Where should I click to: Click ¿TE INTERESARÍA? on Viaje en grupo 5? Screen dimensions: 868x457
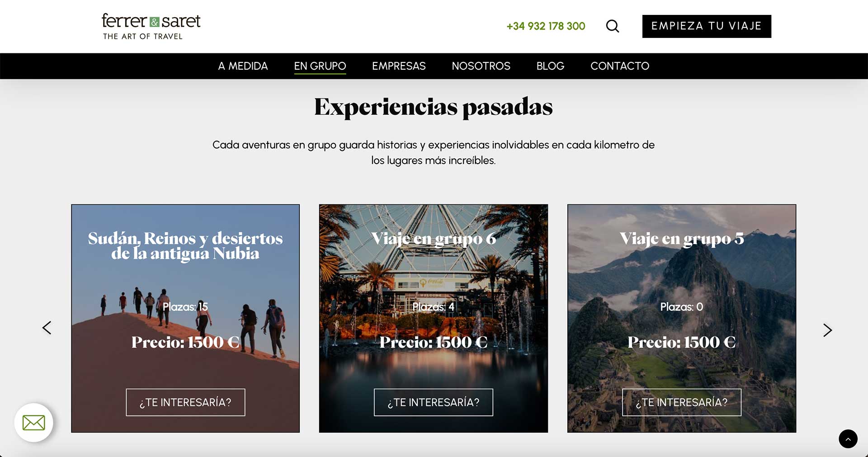(682, 402)
